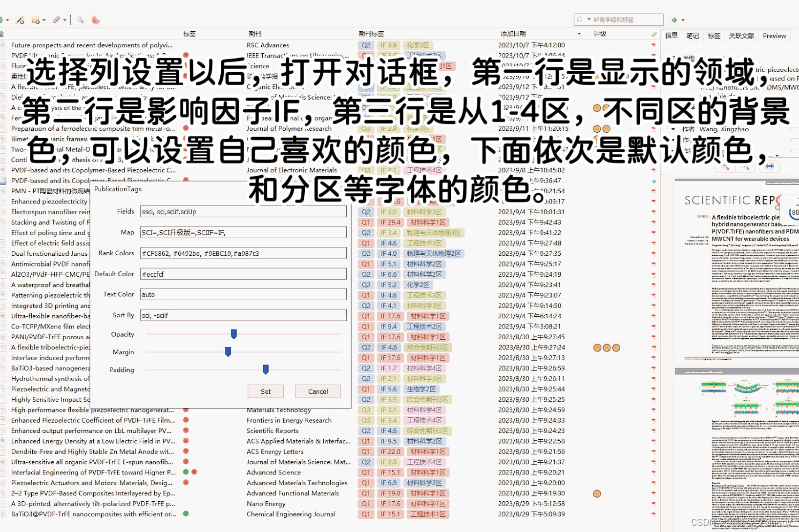The height and width of the screenshot is (532, 799).
Task: Click the Opacity slider handle
Action: [x=234, y=334]
